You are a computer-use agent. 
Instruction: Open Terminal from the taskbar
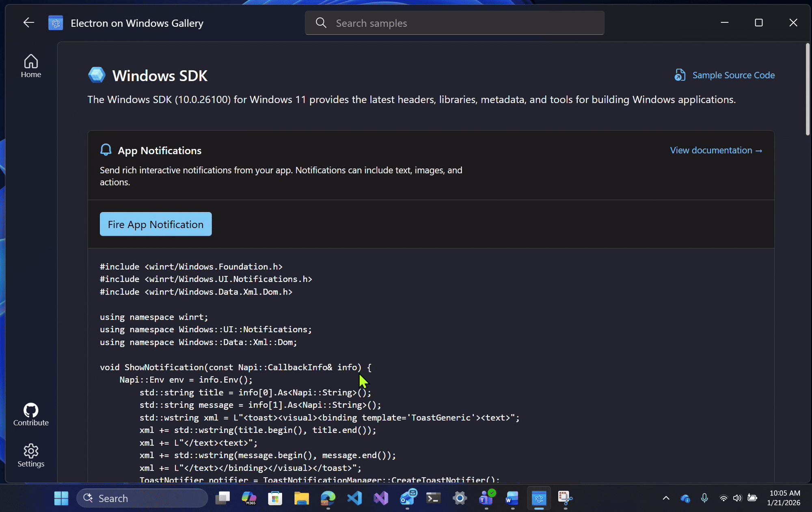click(x=433, y=498)
